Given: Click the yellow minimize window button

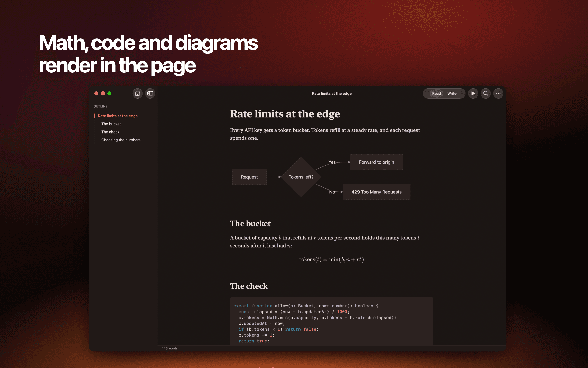Looking at the screenshot, I should [103, 93].
